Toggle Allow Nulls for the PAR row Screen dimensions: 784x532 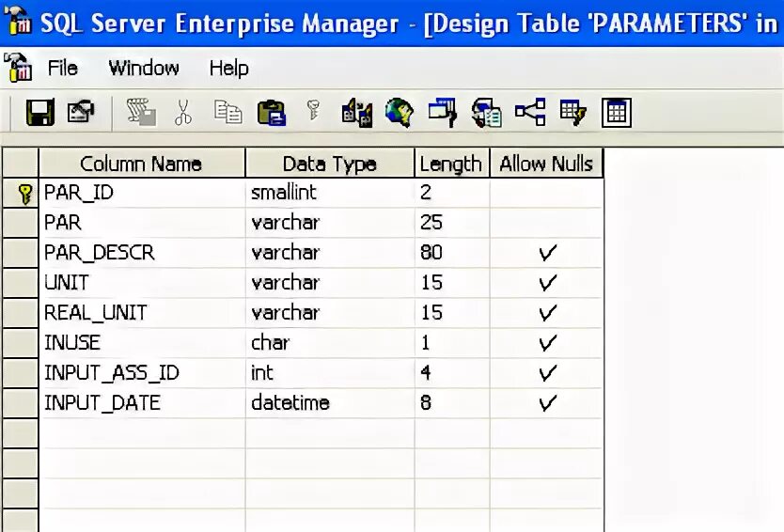click(x=546, y=223)
